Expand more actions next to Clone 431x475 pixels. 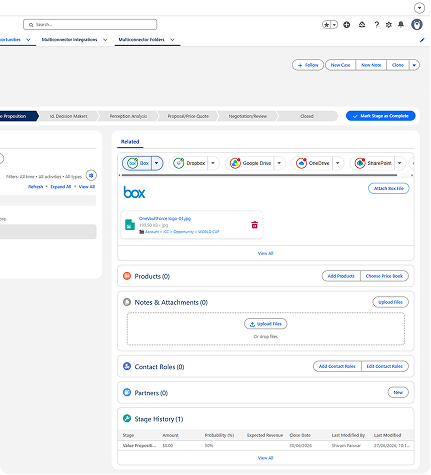(414, 65)
